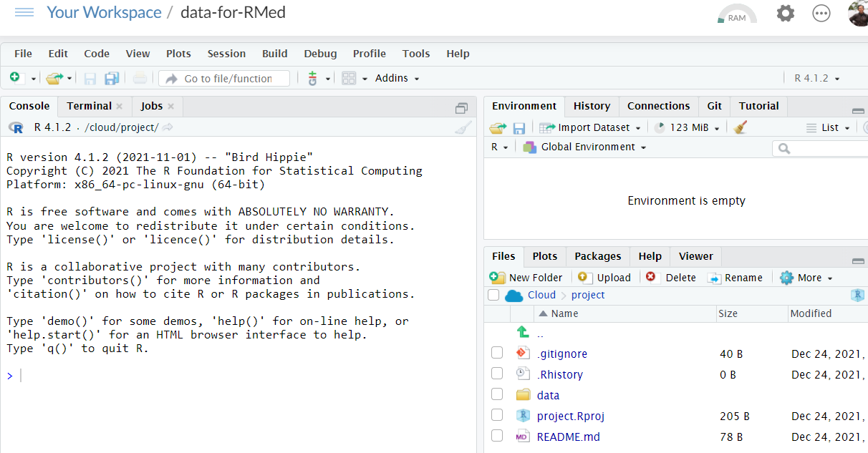Viewport: 868px width, 453px height.
Task: Click the go to parent directory arrow
Action: click(x=523, y=333)
